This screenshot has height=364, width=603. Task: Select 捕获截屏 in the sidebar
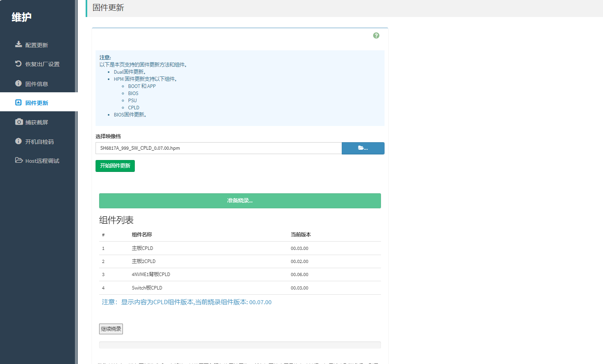click(x=36, y=122)
